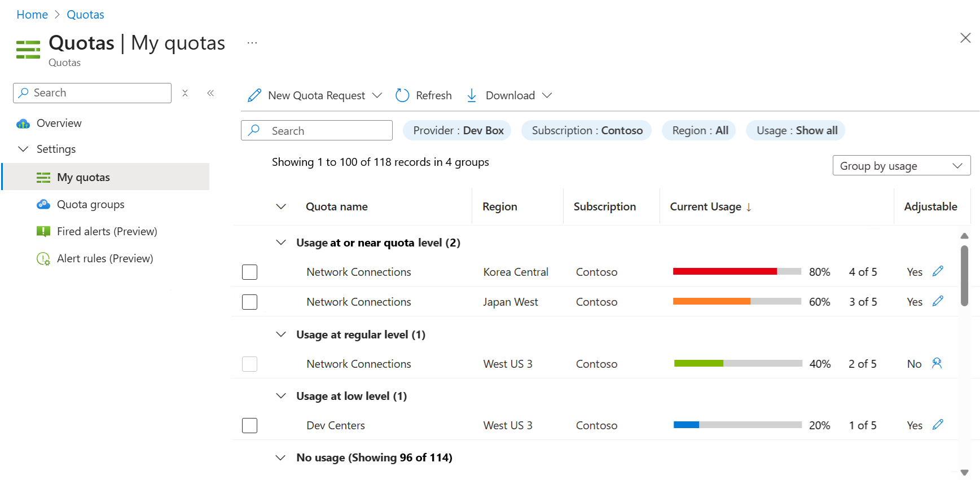Click the Korea Central red usage bar

(x=724, y=272)
